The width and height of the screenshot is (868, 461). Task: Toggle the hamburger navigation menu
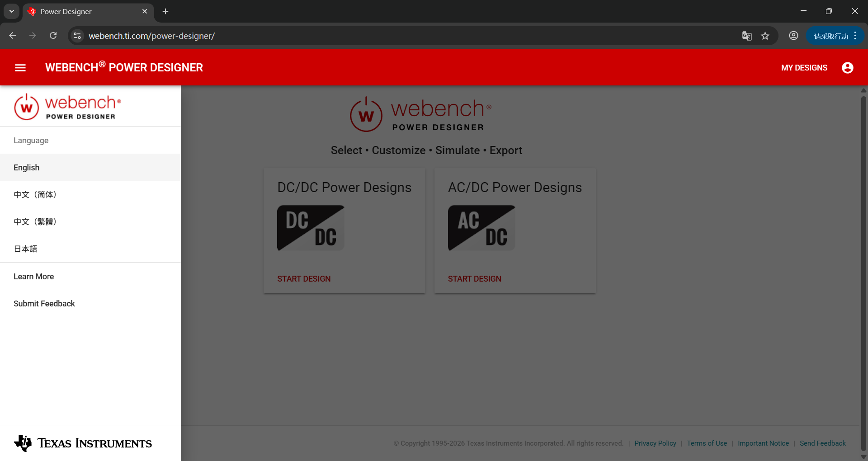pyautogui.click(x=20, y=68)
